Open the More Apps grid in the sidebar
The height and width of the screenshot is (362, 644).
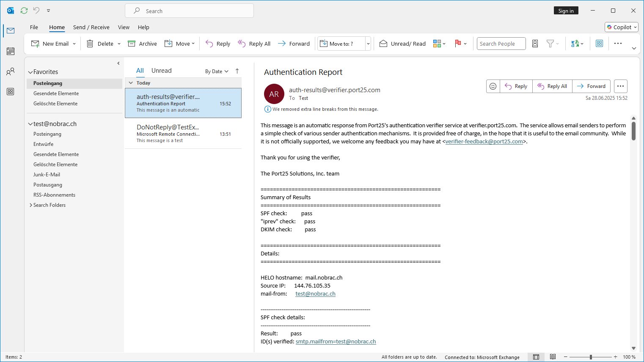tap(11, 91)
